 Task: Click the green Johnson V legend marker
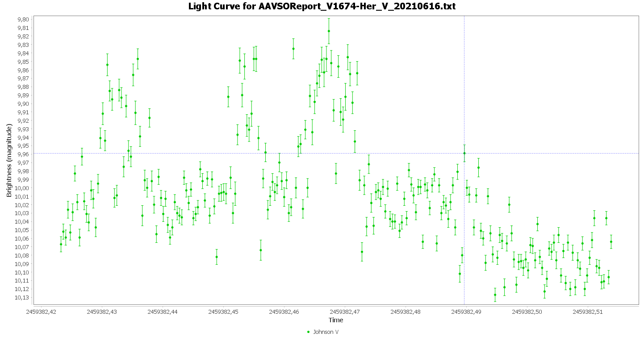click(x=308, y=332)
